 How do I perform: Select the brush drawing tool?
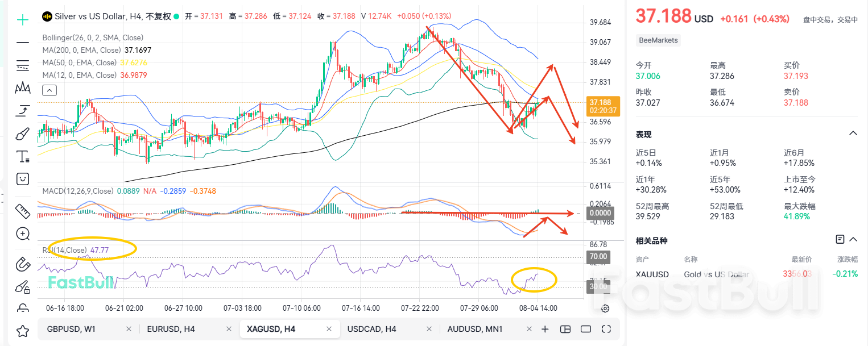tap(22, 134)
